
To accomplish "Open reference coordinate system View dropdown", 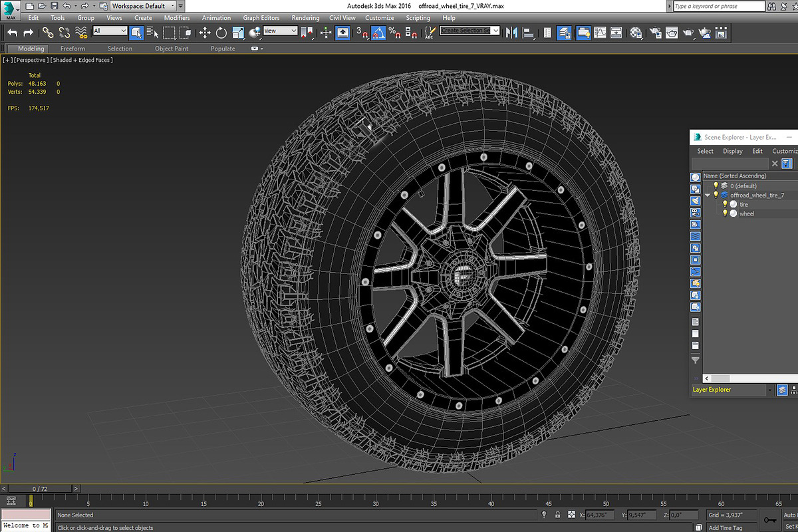I will [x=280, y=31].
